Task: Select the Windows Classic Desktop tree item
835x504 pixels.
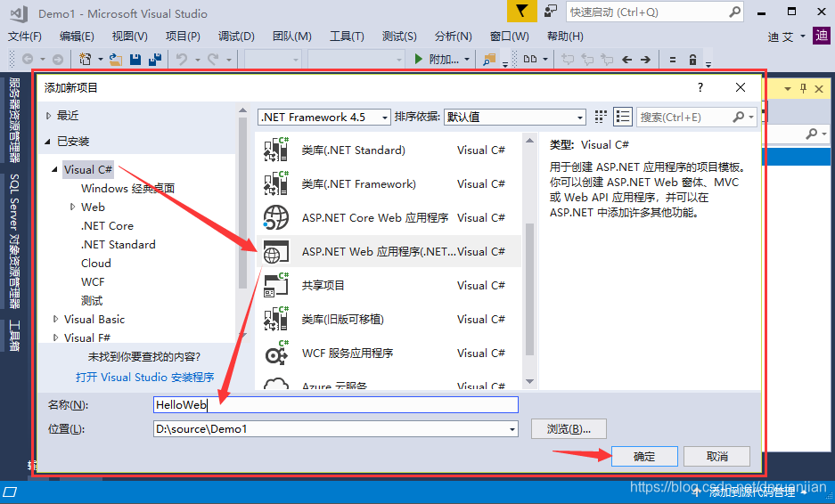Action: coord(127,189)
